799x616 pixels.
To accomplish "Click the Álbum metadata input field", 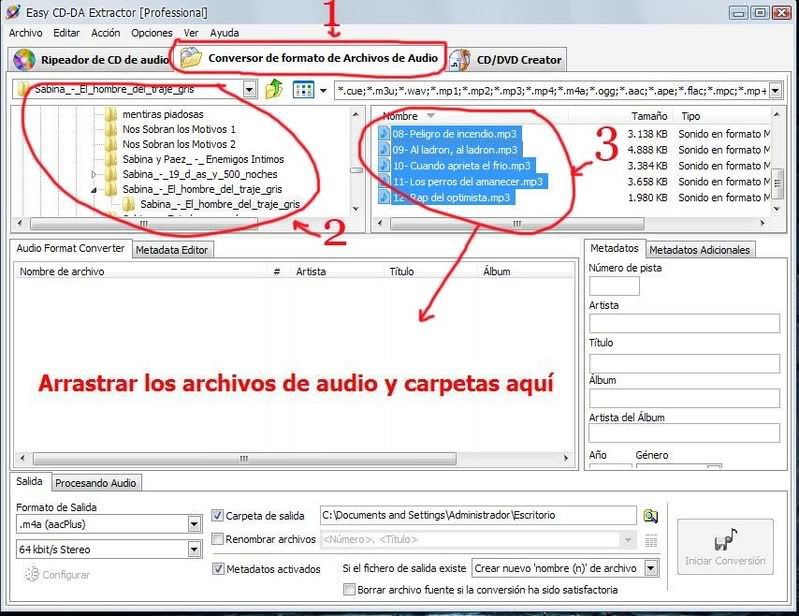I will pyautogui.click(x=684, y=398).
